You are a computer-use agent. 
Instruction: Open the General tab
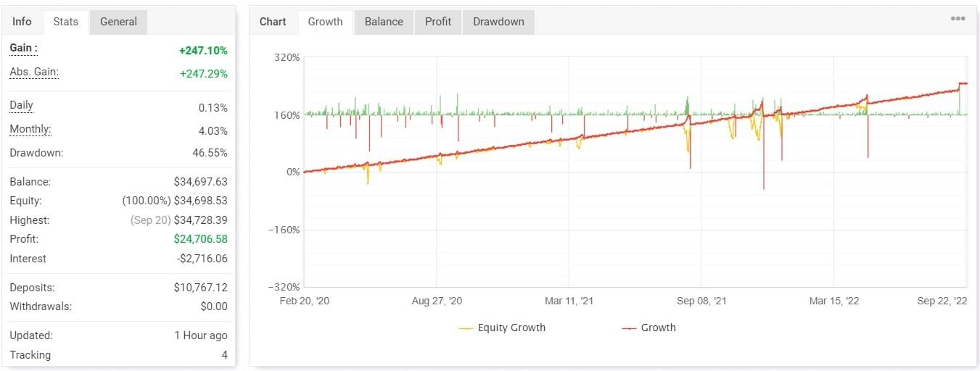118,22
